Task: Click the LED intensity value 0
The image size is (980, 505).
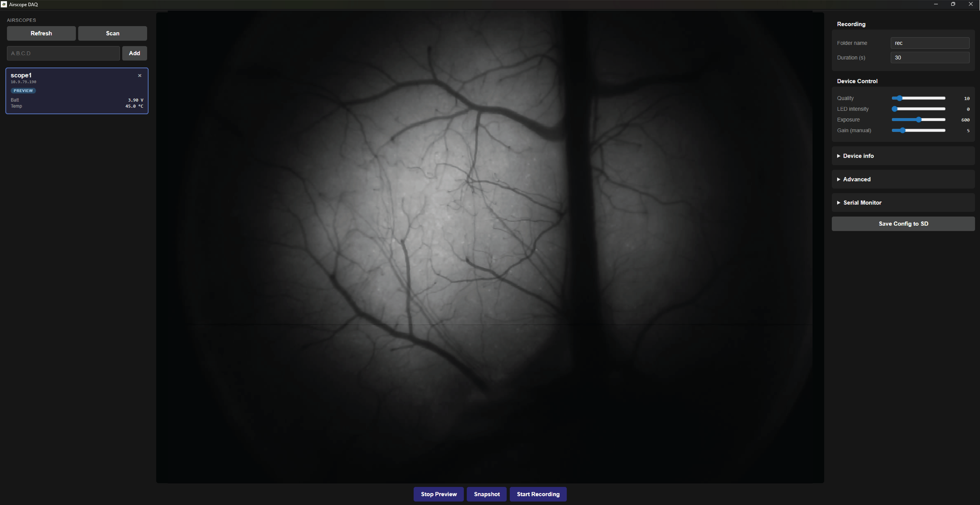Action: [968, 109]
